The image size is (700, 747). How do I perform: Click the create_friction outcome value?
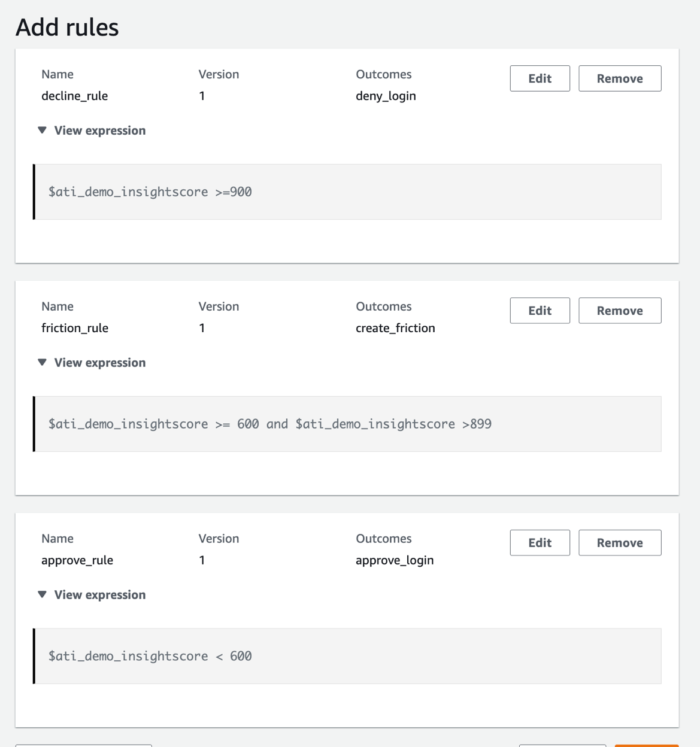click(x=395, y=328)
